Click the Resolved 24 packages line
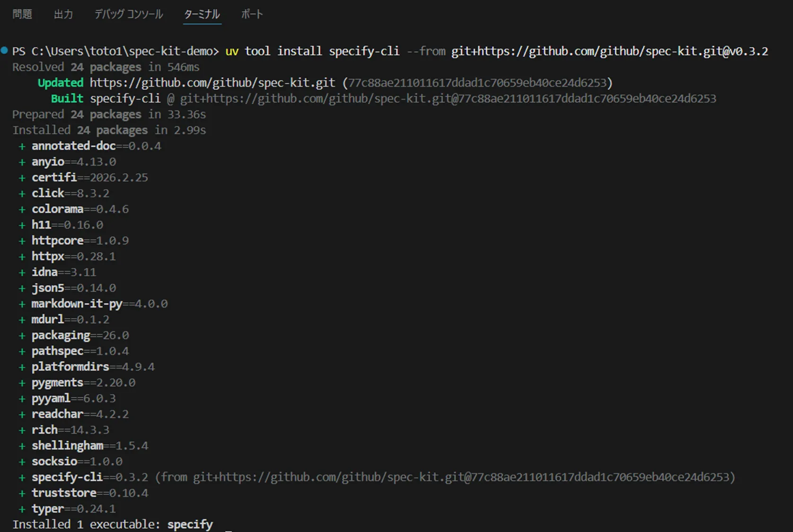The width and height of the screenshot is (793, 532). [x=106, y=67]
